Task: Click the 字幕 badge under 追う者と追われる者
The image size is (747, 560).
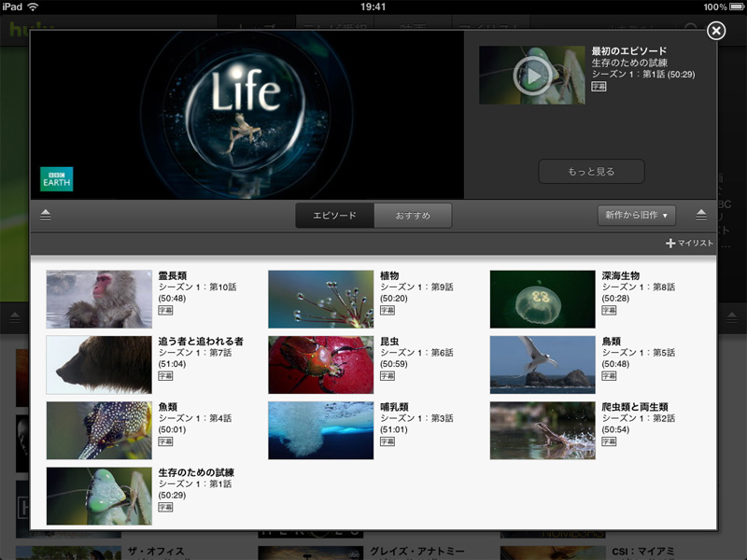Action: coord(165,376)
